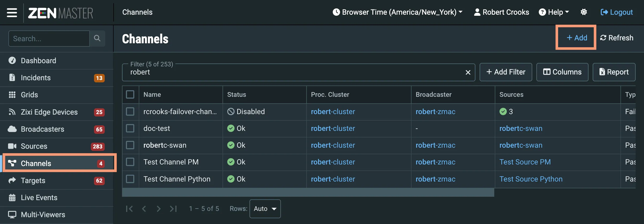644x224 pixels.
Task: Go to the next results page
Action: click(x=158, y=209)
